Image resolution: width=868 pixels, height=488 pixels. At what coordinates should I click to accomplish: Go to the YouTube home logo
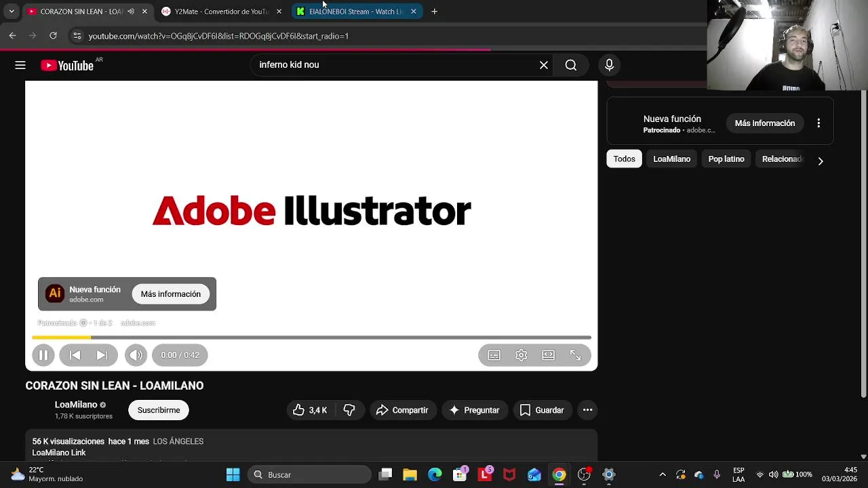pos(67,65)
